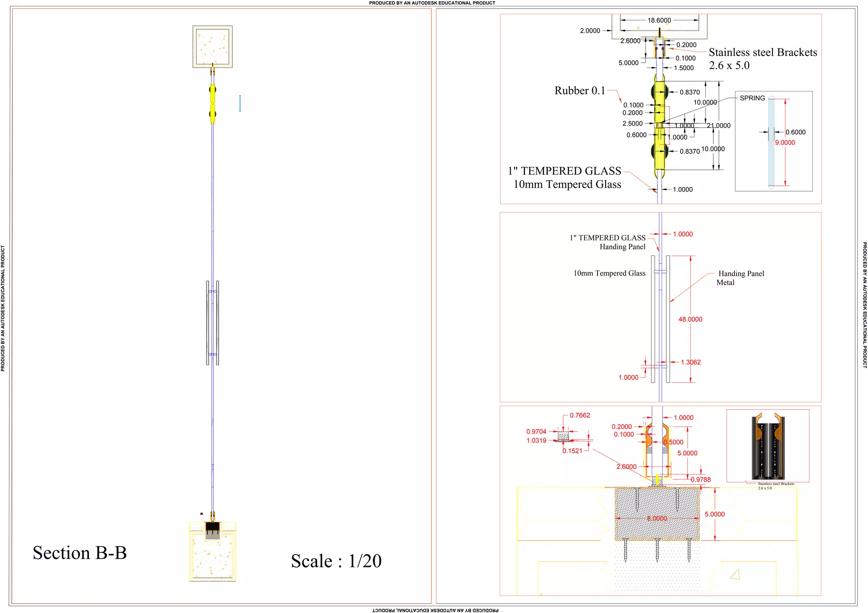Select the 'Scale : 1/20' label
The image size is (868, 613).
pos(336,561)
